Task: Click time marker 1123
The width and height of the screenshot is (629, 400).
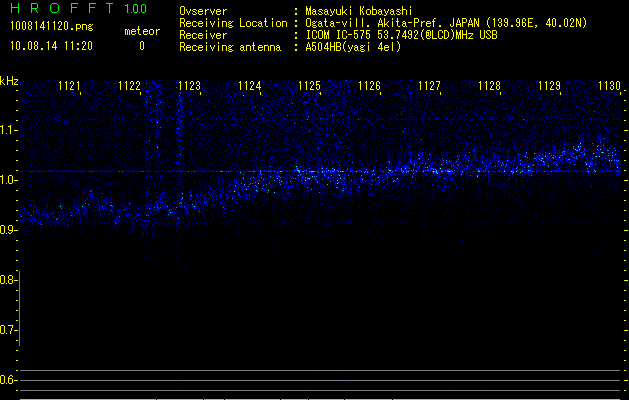Action: pos(189,86)
